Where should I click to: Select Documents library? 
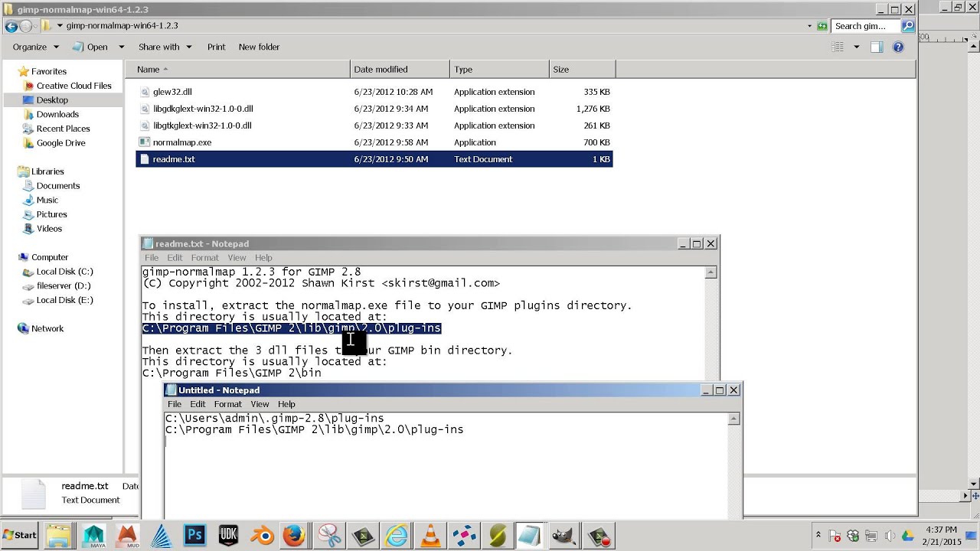pyautogui.click(x=57, y=186)
